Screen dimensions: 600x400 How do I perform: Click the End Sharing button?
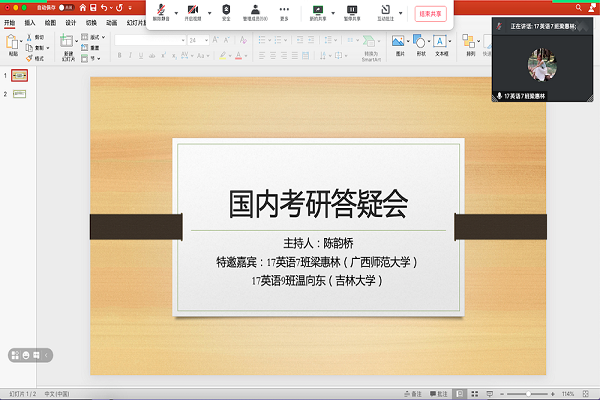(428, 12)
